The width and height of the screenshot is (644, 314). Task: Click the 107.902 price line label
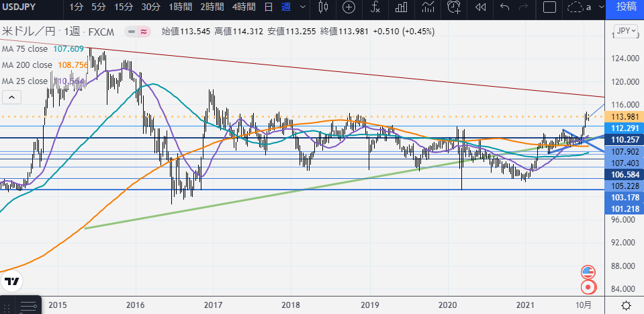tap(625, 152)
